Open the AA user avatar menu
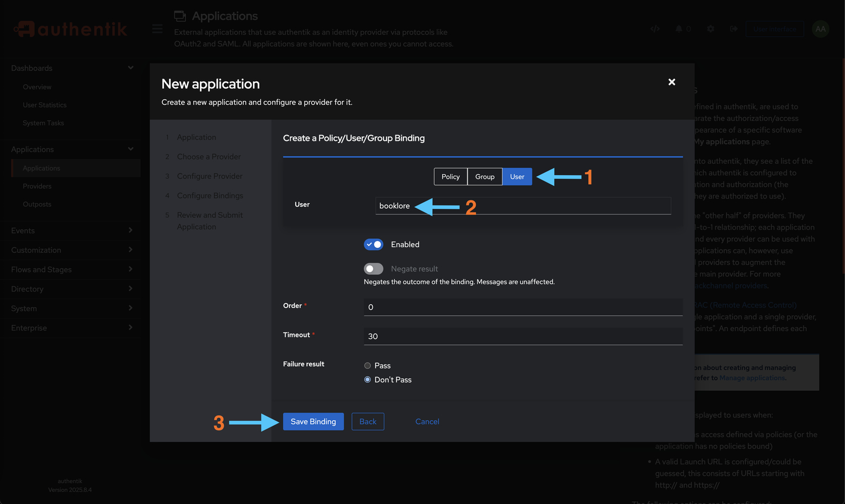Screen dimensions: 845x504 [x=820, y=28]
